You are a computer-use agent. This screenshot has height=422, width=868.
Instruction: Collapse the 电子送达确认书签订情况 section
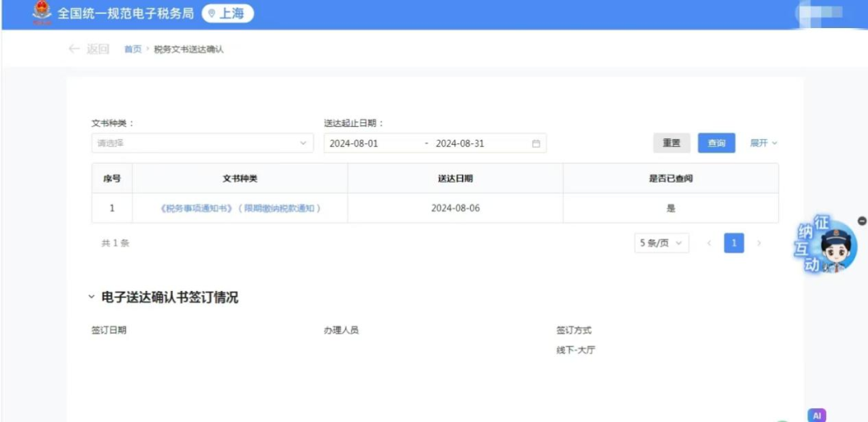92,297
